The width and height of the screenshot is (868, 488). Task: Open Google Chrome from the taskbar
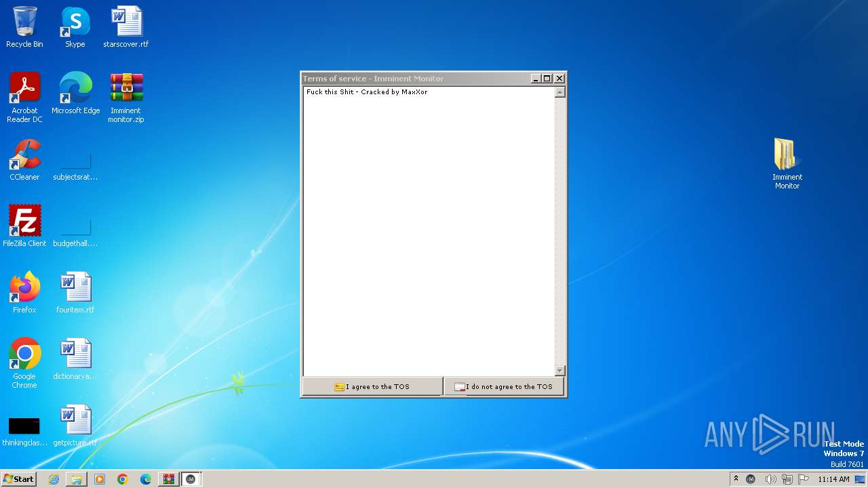tap(123, 479)
